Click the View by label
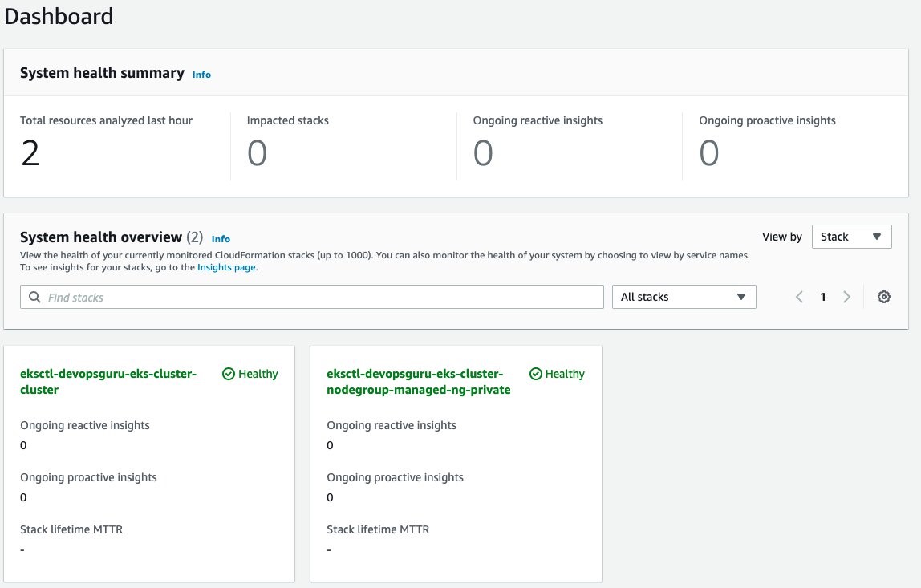 click(781, 237)
